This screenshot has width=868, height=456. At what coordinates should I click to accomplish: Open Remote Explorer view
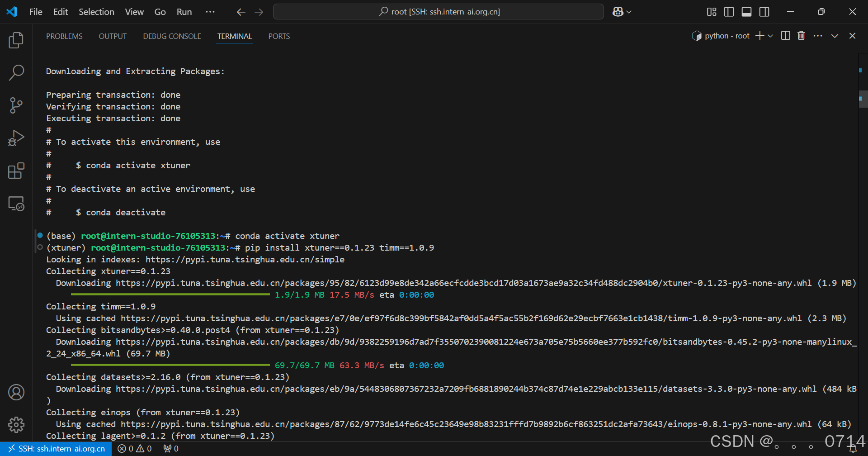[16, 204]
